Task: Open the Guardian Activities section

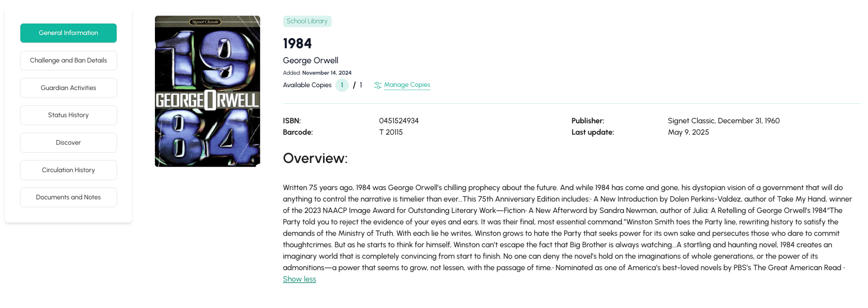Action: point(68,88)
